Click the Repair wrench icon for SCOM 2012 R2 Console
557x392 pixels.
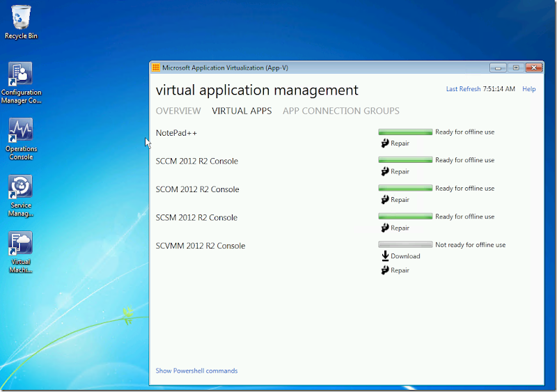pyautogui.click(x=385, y=200)
